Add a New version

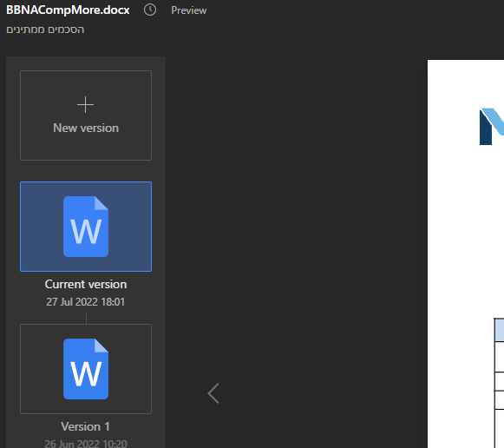click(x=86, y=115)
